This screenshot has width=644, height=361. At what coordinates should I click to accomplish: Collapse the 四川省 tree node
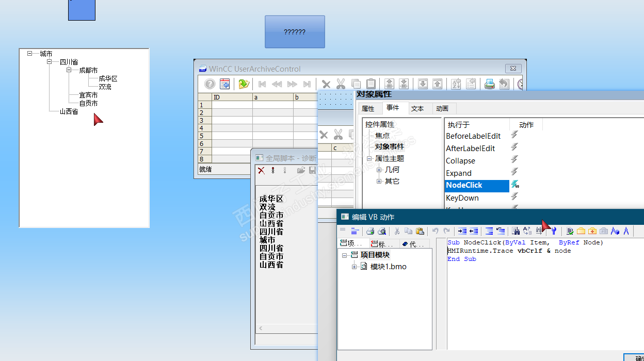coord(50,61)
